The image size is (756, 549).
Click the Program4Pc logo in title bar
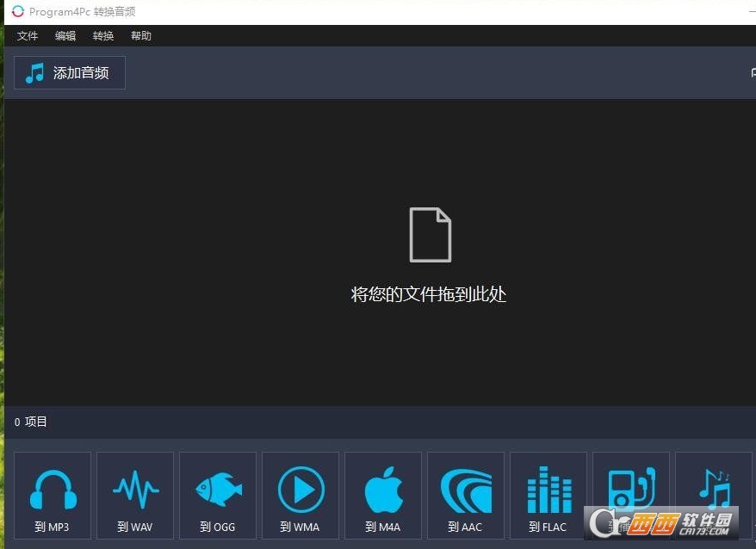[x=18, y=11]
